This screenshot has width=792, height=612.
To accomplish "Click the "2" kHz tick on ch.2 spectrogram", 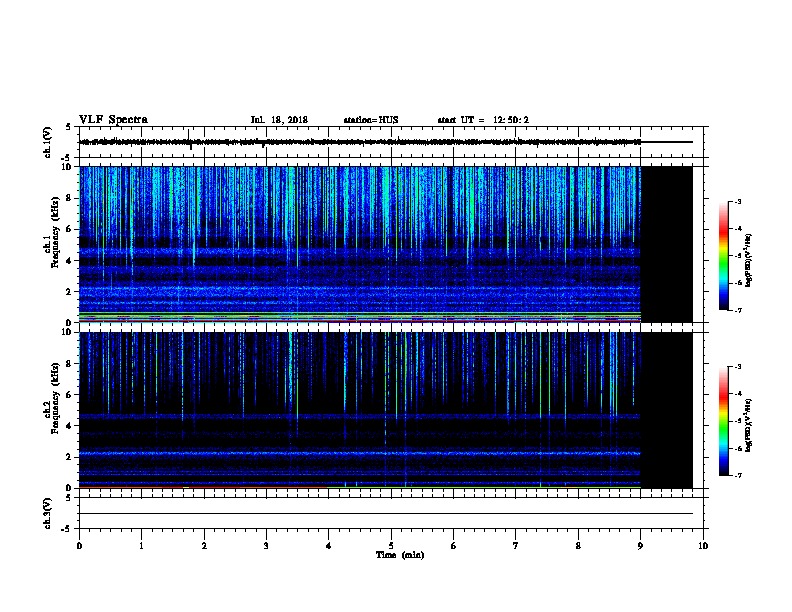I will pyautogui.click(x=69, y=457).
